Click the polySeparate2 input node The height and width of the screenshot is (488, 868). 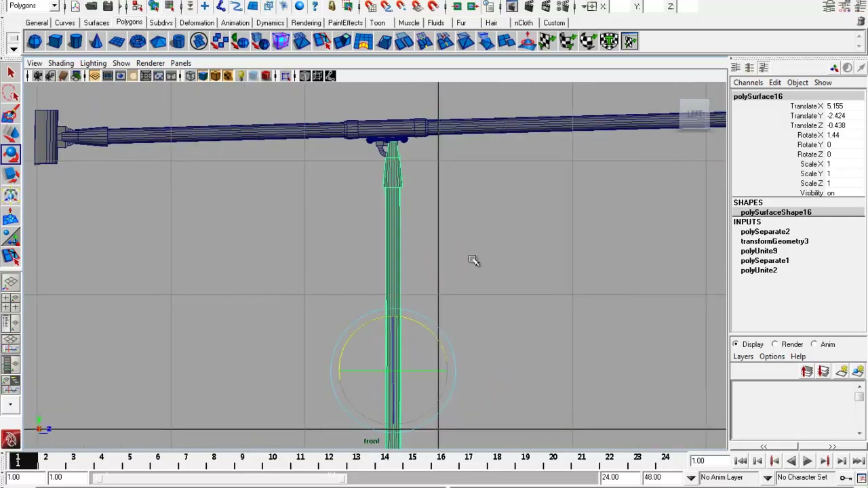click(765, 232)
